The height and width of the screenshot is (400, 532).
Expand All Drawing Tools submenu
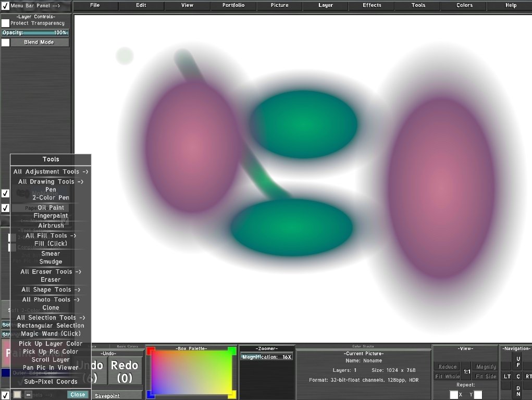tap(51, 181)
